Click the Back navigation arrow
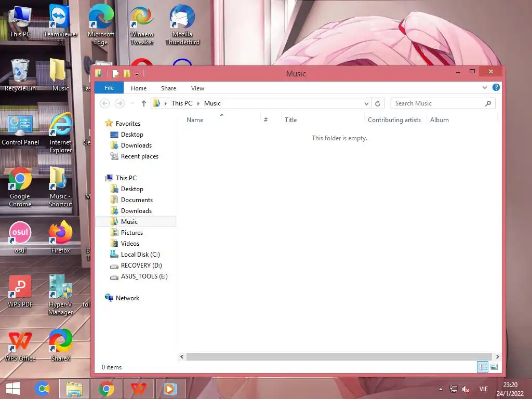The image size is (532, 399). point(105,103)
